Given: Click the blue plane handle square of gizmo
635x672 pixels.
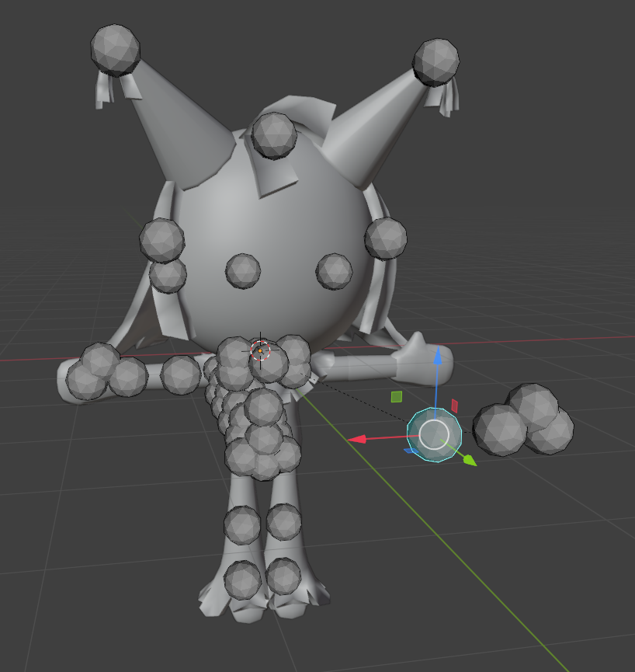Looking at the screenshot, I should (411, 451).
